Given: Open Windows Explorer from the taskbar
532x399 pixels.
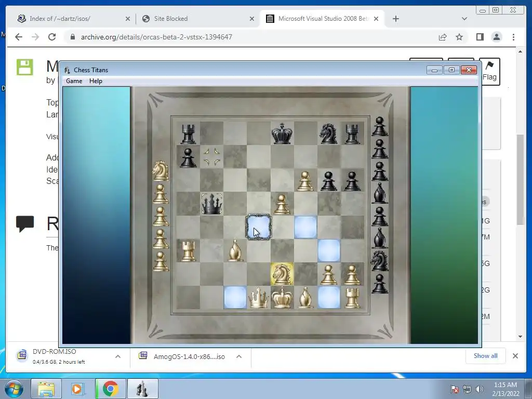Looking at the screenshot, I should [46, 389].
